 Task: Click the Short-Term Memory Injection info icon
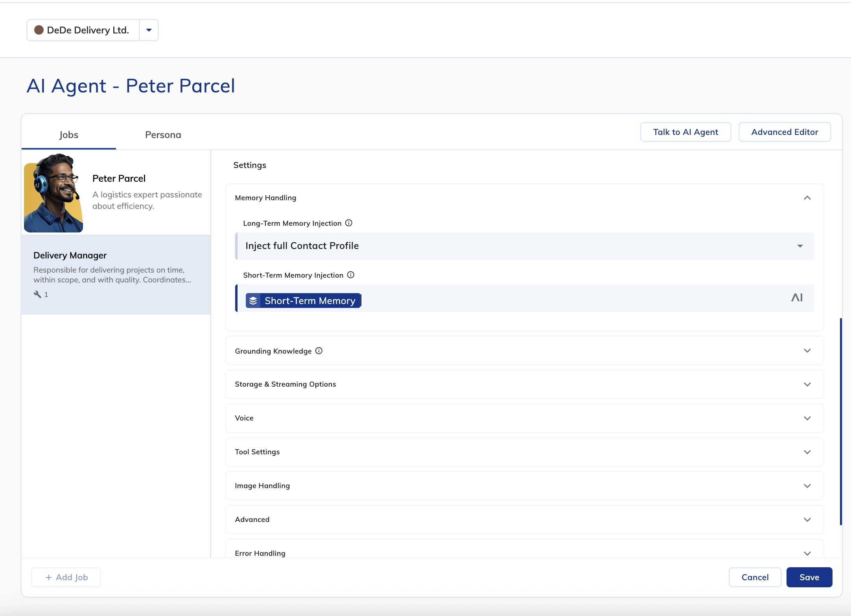[x=351, y=275]
